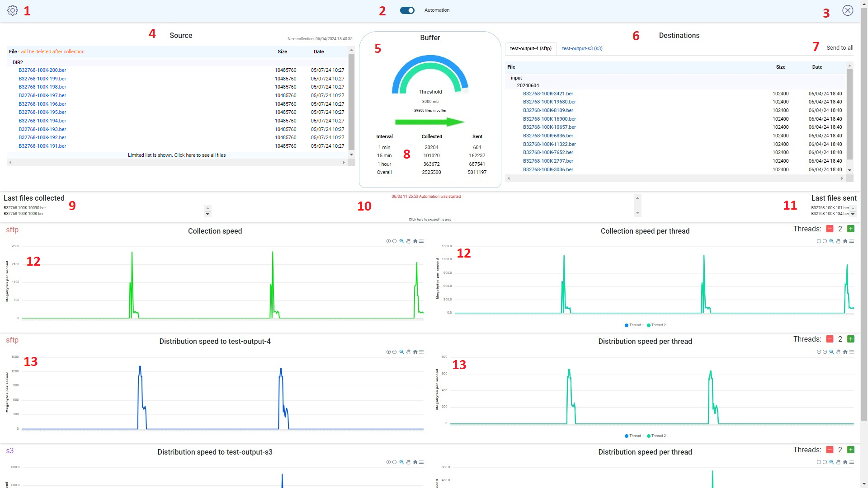Open the settings gear menu
The width and height of the screenshot is (868, 488).
13,10
